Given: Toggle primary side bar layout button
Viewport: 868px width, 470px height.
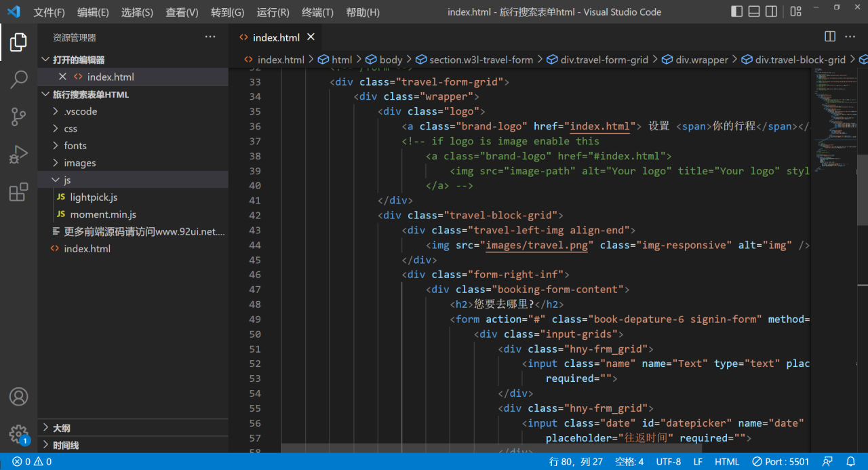Looking at the screenshot, I should click(737, 12).
